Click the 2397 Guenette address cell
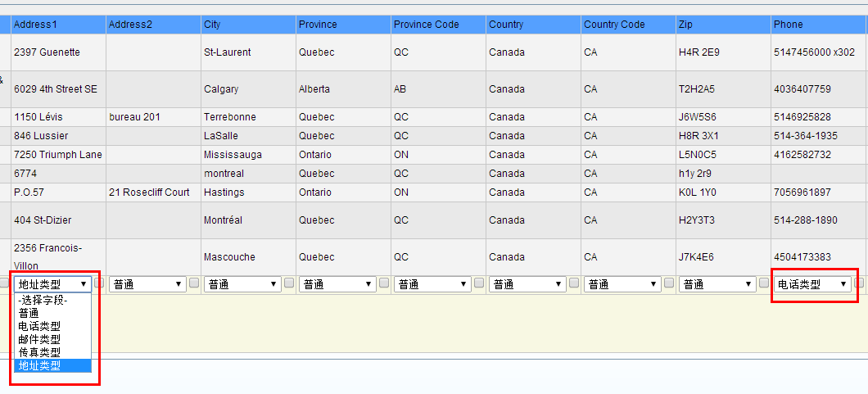 (47, 52)
